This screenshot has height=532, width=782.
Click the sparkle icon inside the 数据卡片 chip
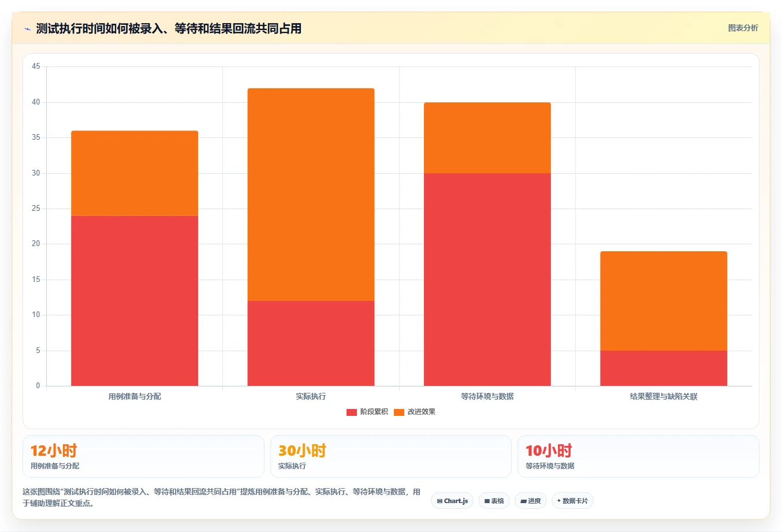point(558,501)
